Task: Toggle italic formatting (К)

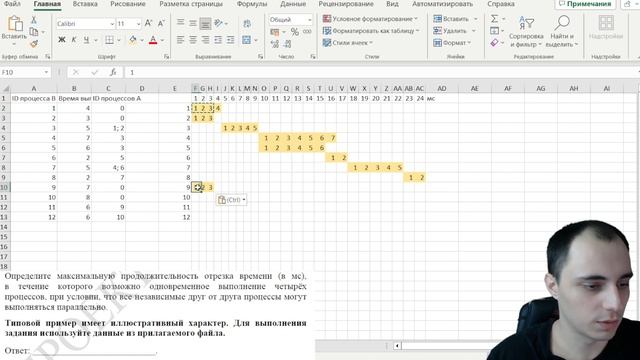Action: click(x=74, y=40)
